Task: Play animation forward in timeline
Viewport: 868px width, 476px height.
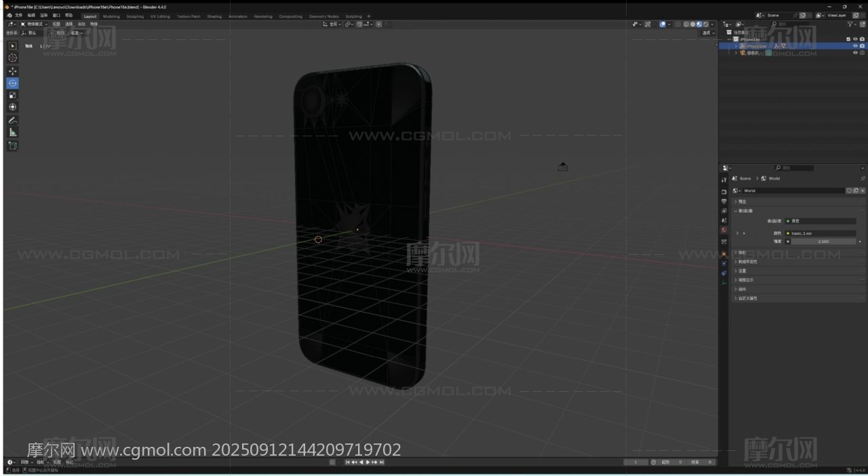Action: (x=368, y=462)
